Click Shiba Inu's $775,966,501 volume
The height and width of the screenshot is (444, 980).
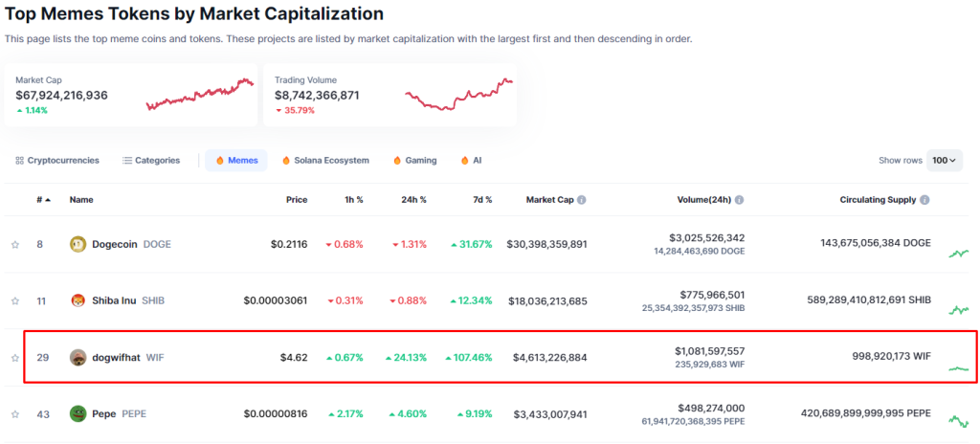(x=712, y=295)
